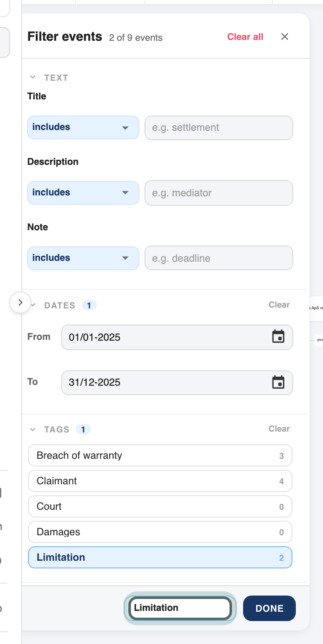
Task: Deselect the Limitation tag filter
Action: click(x=160, y=557)
